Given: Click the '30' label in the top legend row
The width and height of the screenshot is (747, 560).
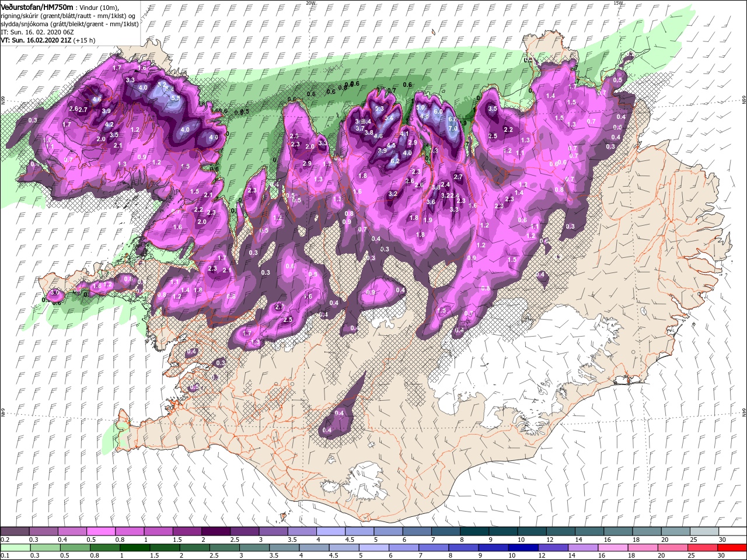Looking at the screenshot, I should 722,540.
